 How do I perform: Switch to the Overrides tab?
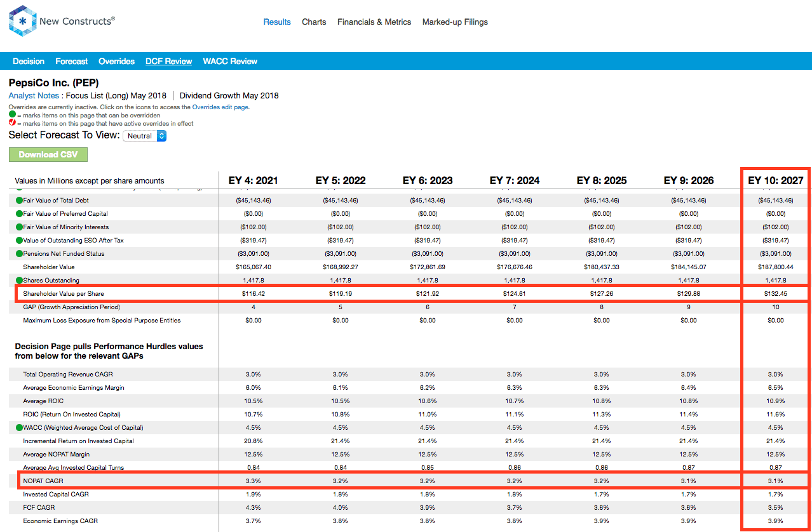pos(116,62)
